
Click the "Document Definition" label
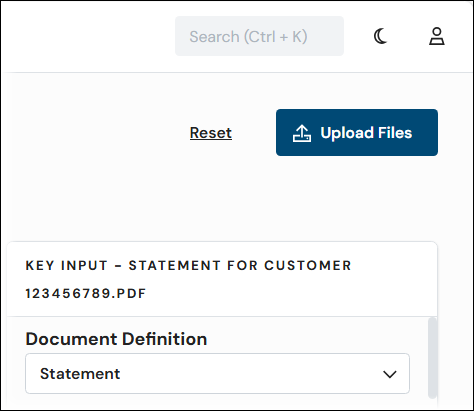(116, 339)
